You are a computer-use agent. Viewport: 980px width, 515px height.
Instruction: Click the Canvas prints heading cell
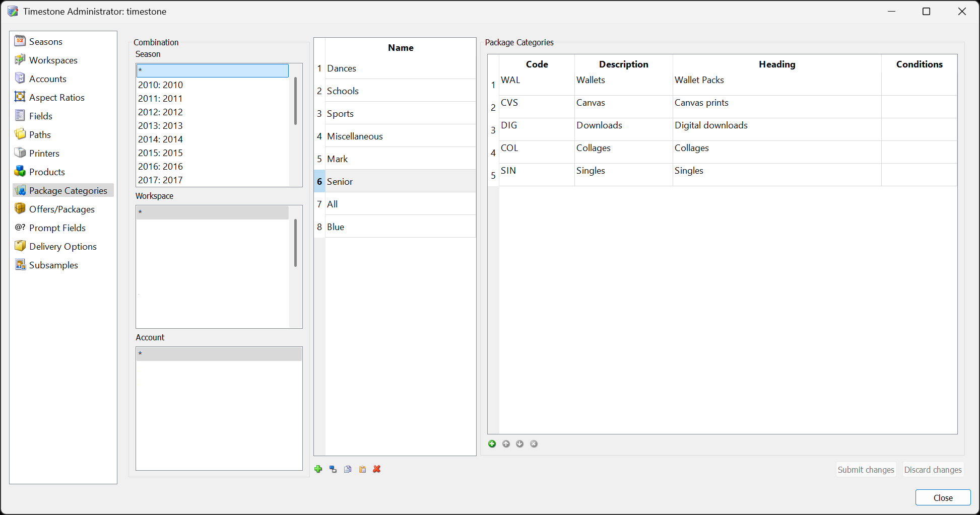[x=777, y=107]
